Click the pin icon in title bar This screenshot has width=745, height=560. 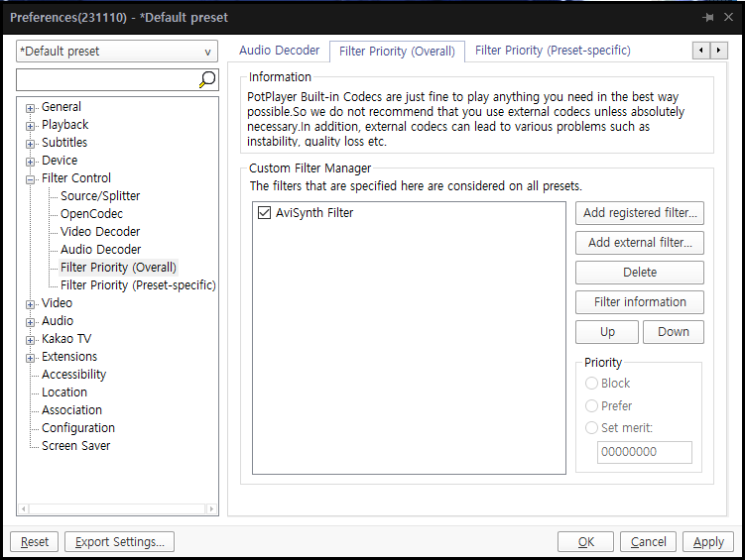(707, 17)
